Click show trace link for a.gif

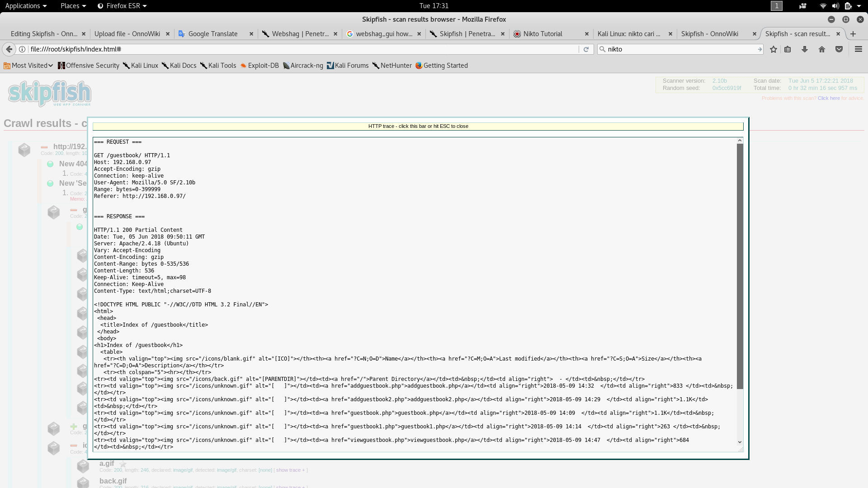click(x=291, y=470)
